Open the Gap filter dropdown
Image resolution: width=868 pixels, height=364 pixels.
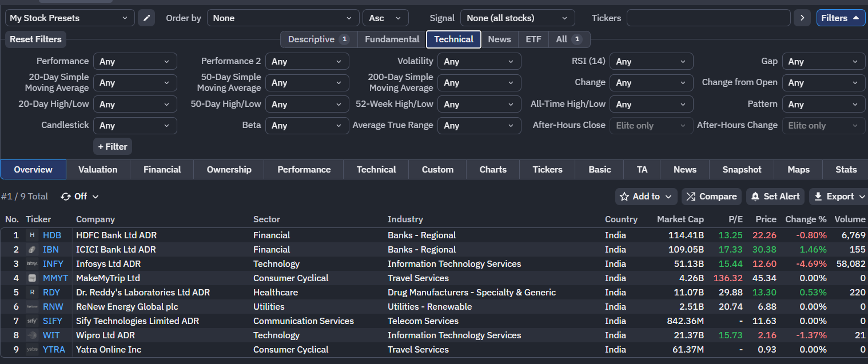click(x=823, y=61)
